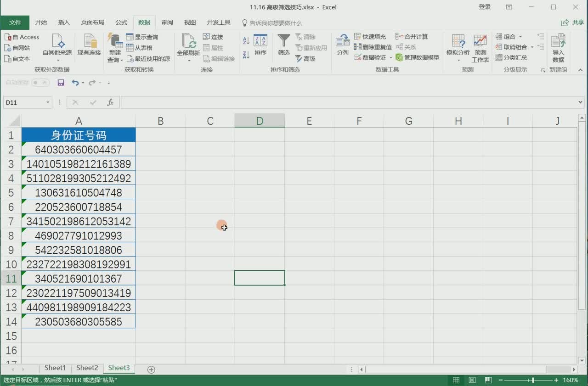The image size is (588, 386).
Task: Click Ribbon Display Options button
Action: pyautogui.click(x=509, y=7)
